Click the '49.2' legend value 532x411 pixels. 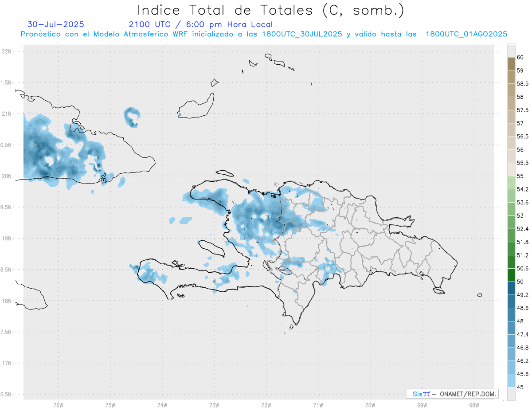point(523,295)
